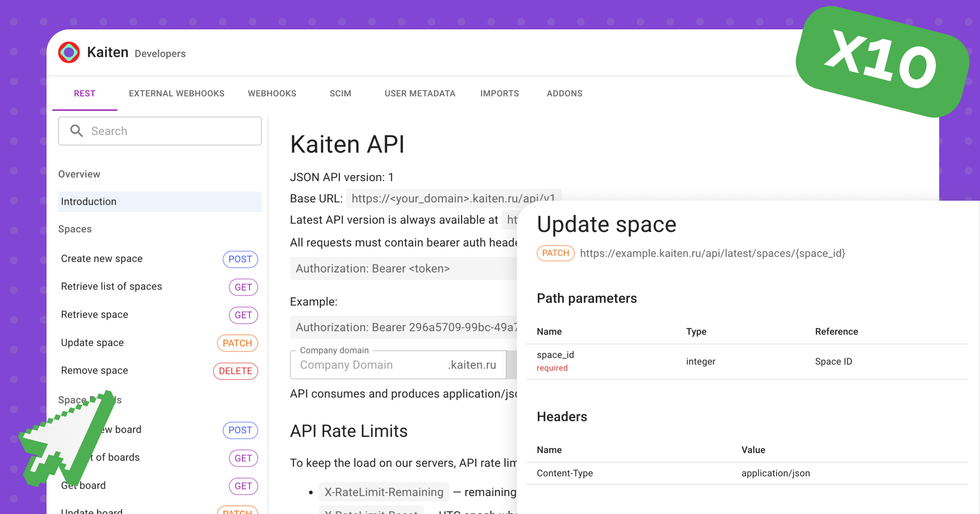The height and width of the screenshot is (514, 980).
Task: Click the X-RateLimit-Remaining code label
Action: tap(384, 492)
